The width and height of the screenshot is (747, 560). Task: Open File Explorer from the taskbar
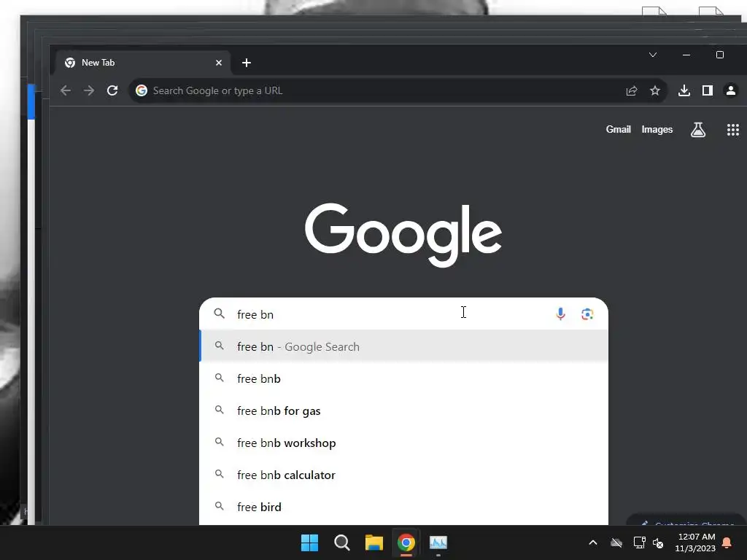[374, 542]
